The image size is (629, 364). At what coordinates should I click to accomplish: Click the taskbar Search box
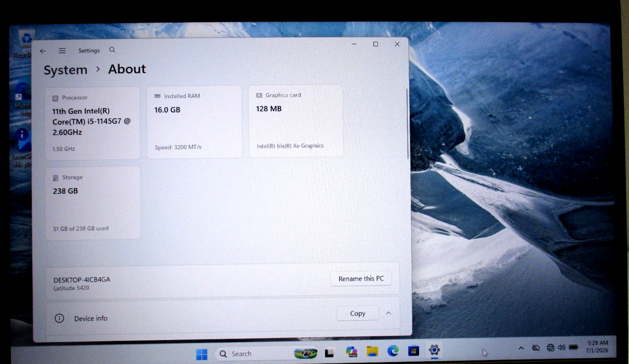coord(267,354)
